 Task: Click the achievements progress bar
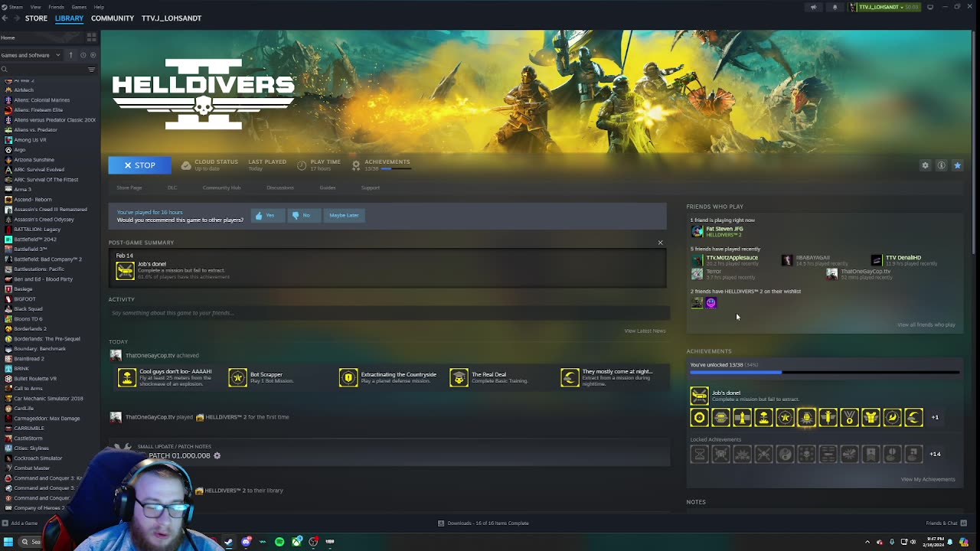pyautogui.click(x=825, y=373)
